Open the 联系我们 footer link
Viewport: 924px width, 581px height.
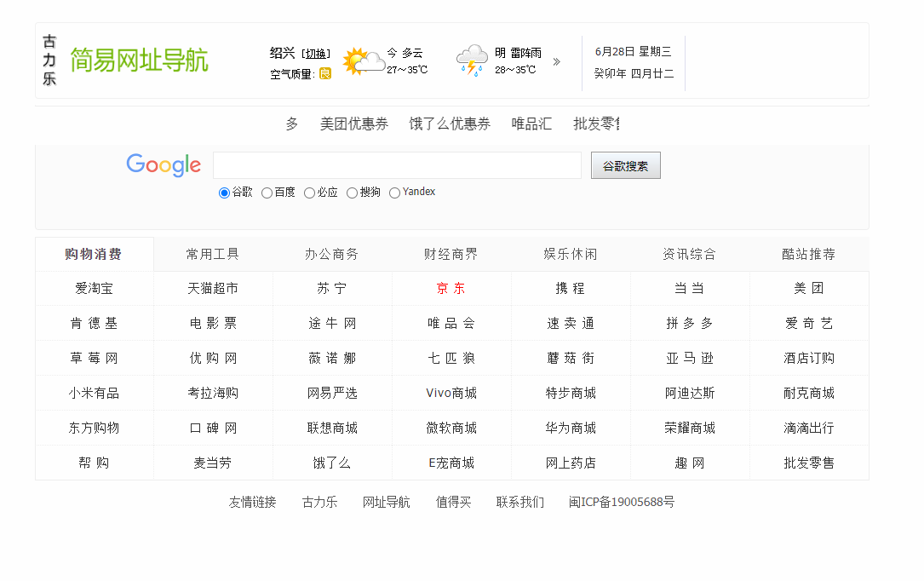519,502
